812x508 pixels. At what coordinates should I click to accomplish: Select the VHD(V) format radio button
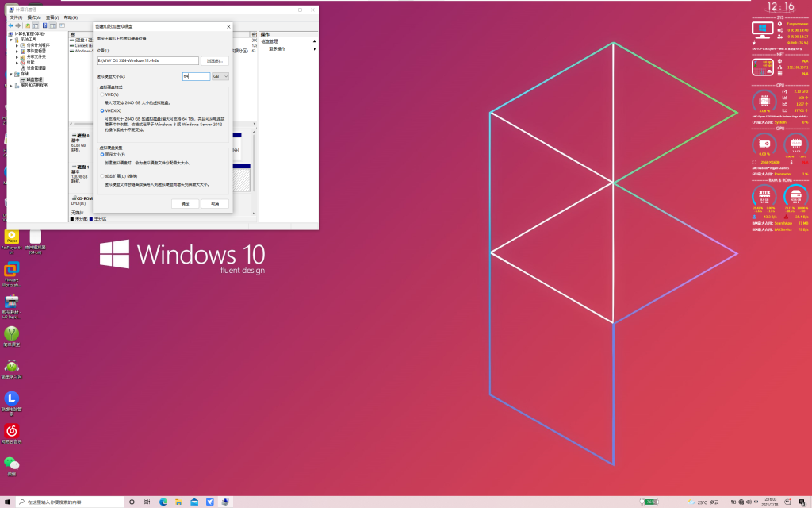(102, 95)
